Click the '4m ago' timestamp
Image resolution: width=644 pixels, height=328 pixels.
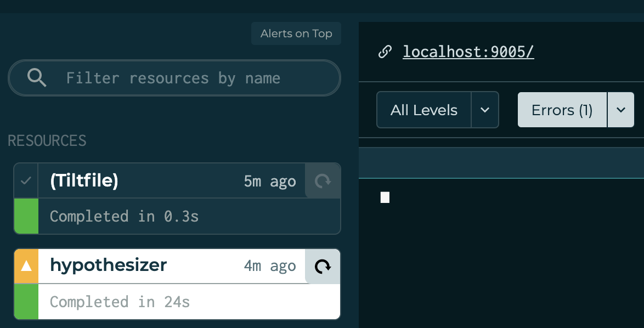click(270, 266)
